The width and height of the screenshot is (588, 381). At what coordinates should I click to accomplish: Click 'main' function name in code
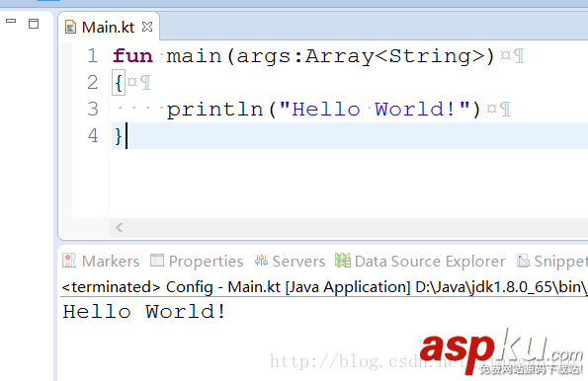click(x=194, y=56)
